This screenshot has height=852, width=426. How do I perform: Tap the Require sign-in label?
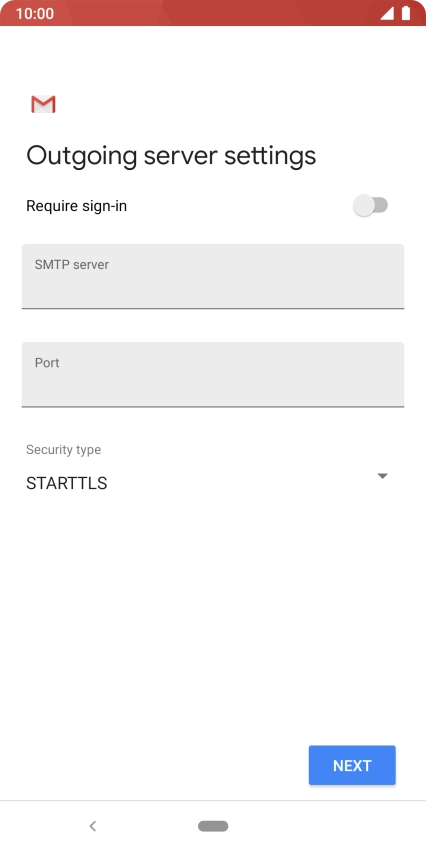pos(77,206)
